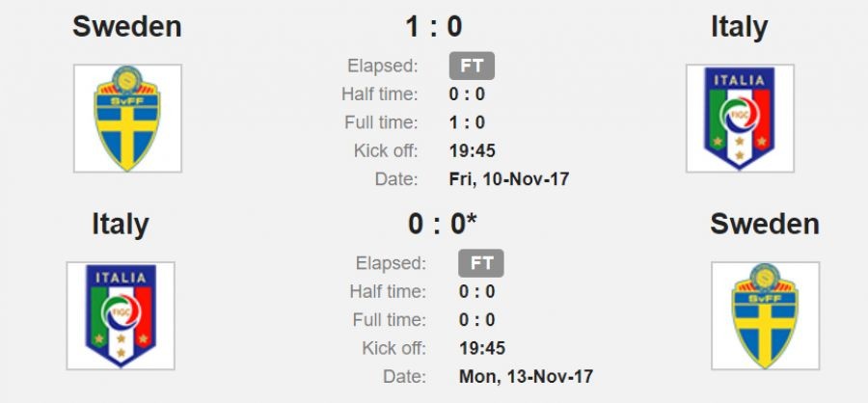The image size is (868, 403).
Task: Open the 1 : 0 score headline
Action: (433, 26)
